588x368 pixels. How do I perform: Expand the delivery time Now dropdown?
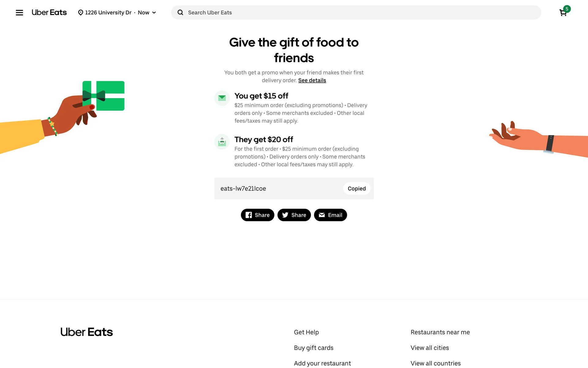tap(147, 13)
